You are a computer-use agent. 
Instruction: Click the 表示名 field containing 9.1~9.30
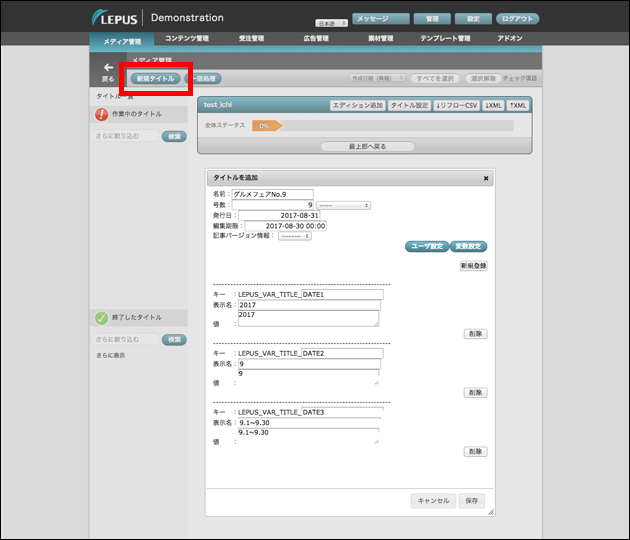tap(309, 423)
